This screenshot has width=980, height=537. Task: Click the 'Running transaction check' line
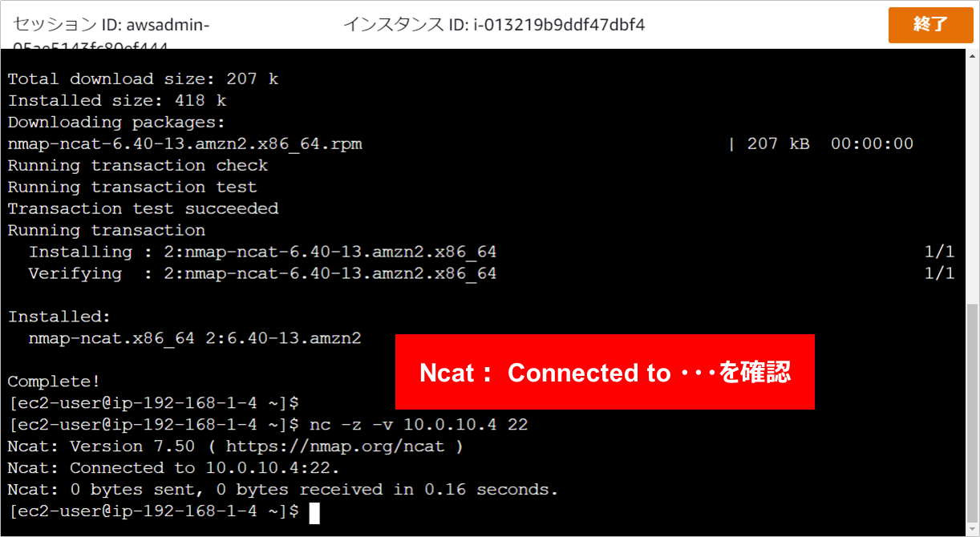click(138, 166)
